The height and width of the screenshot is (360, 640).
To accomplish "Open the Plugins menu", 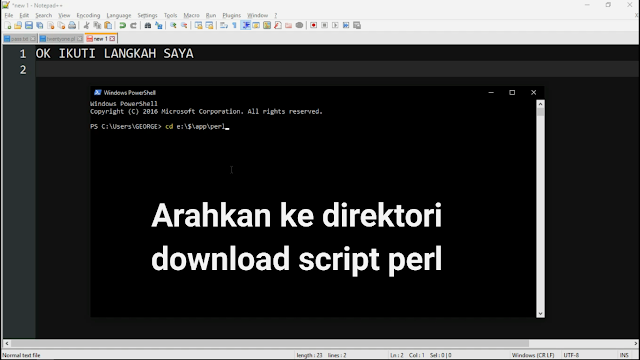I will click(231, 15).
